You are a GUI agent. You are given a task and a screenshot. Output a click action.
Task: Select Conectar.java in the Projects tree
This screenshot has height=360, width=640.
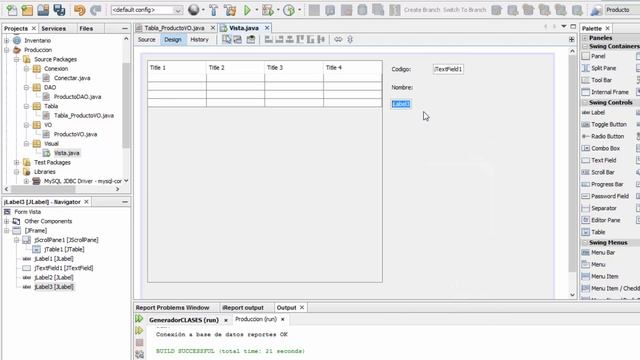click(x=72, y=78)
